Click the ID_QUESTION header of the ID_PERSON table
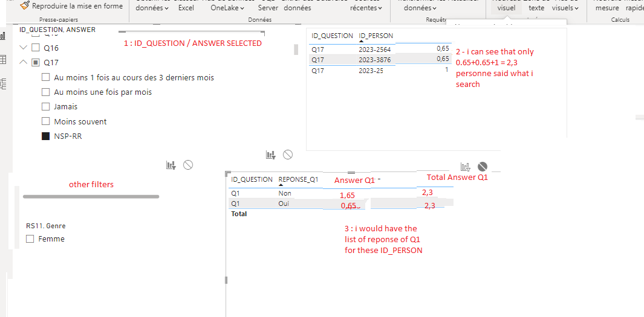644x317 pixels. coord(332,36)
